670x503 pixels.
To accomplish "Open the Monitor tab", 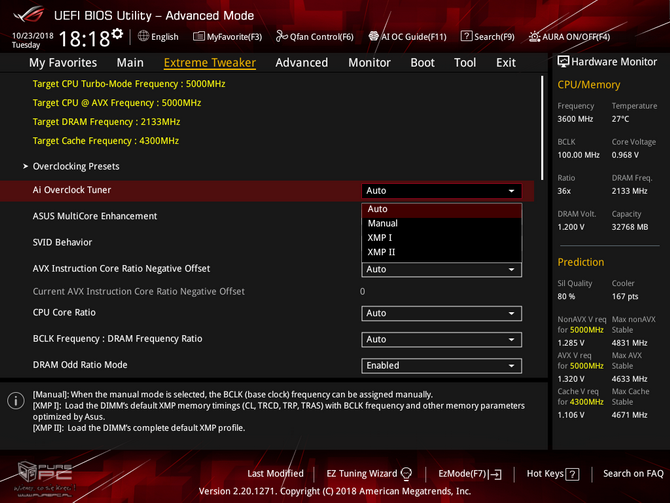I will tap(369, 63).
